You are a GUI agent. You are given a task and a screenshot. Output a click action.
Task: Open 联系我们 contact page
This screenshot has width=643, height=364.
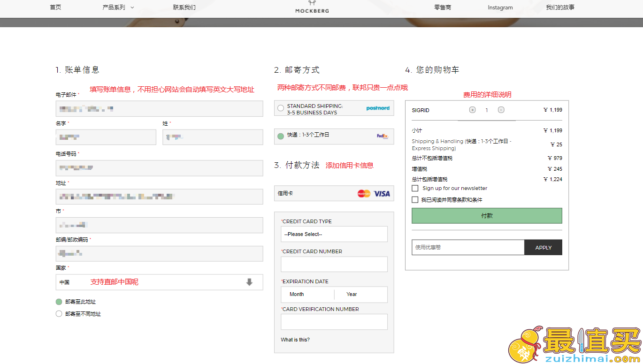(184, 8)
